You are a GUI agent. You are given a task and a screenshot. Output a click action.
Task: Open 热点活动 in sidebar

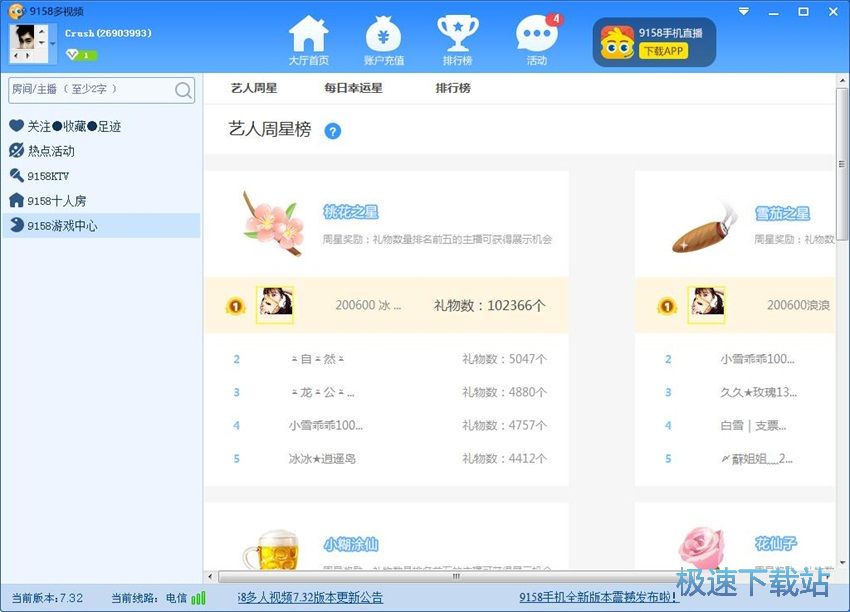click(x=42, y=151)
